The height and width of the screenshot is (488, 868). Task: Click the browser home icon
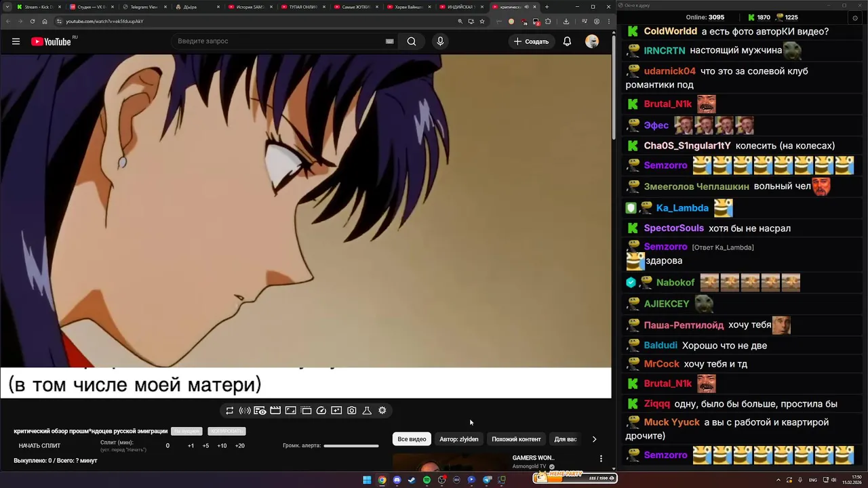[45, 21]
